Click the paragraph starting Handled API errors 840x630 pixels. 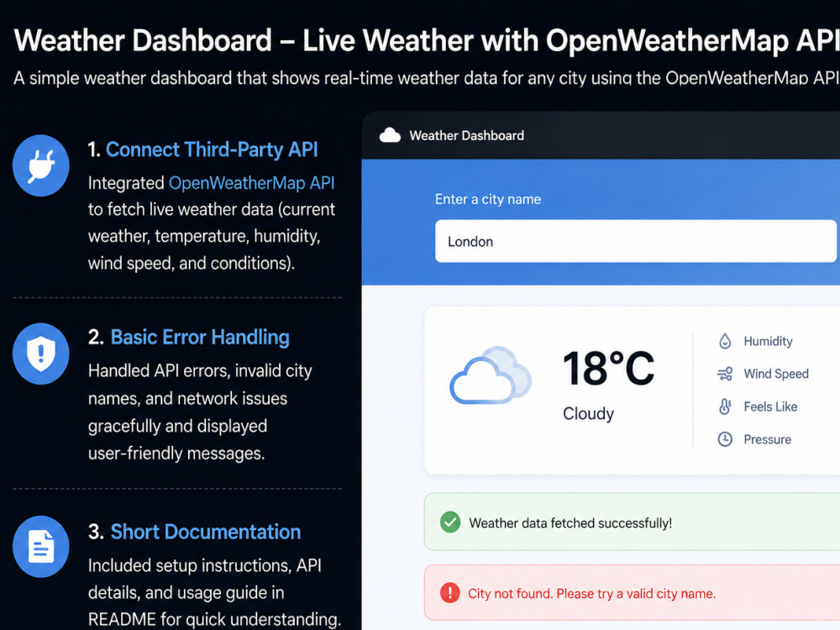[200, 412]
